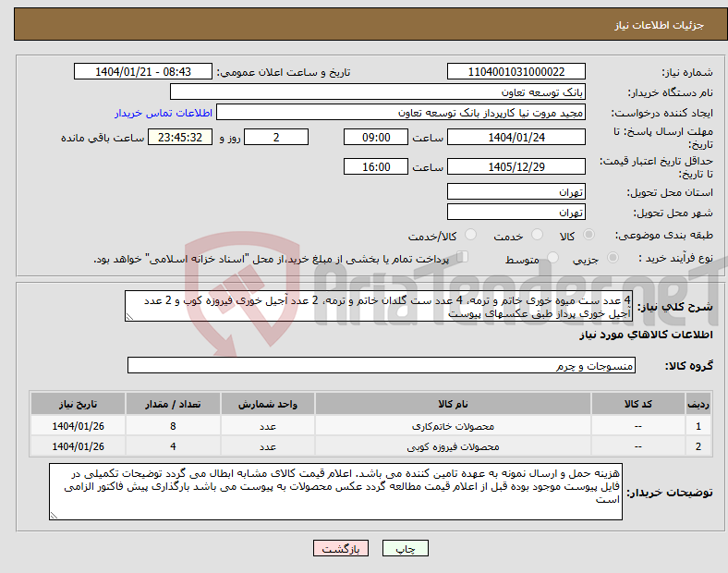Click the شرح کلی نیاز label

674,307
